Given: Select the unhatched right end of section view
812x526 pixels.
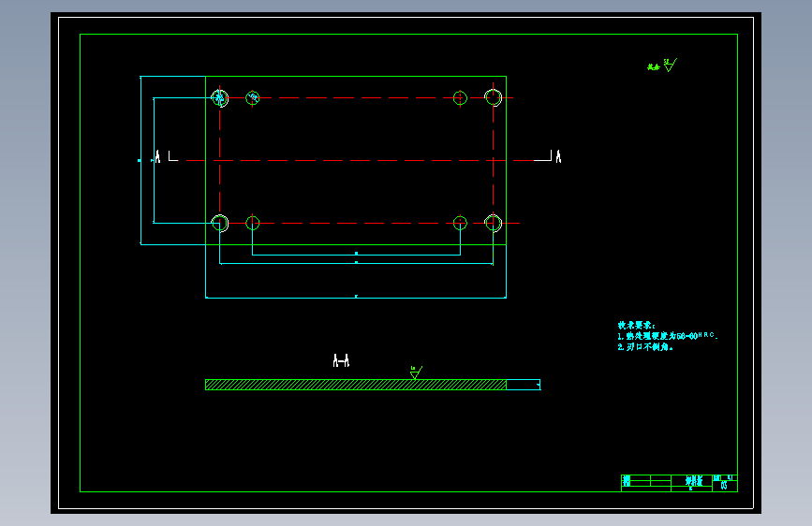Looking at the screenshot, I should point(524,385).
